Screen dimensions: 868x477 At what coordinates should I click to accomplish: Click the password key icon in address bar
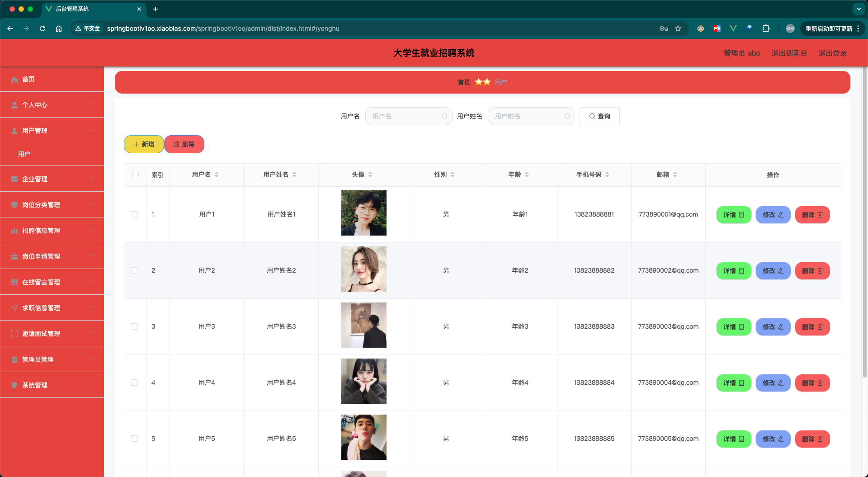[664, 28]
